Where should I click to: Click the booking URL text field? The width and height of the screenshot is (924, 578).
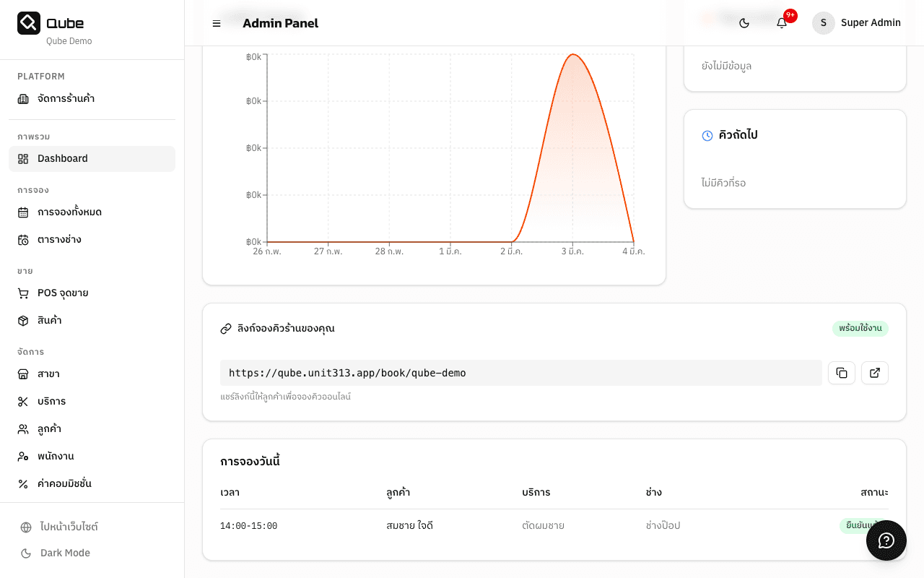520,373
